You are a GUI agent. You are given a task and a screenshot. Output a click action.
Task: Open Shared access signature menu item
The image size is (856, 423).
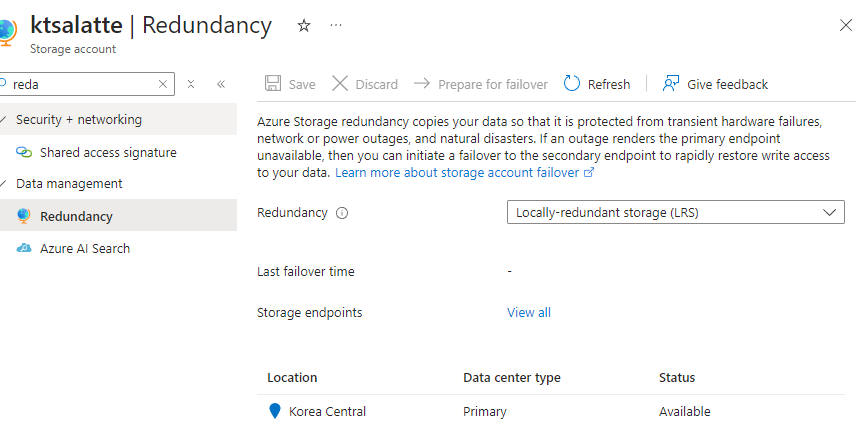point(118,152)
